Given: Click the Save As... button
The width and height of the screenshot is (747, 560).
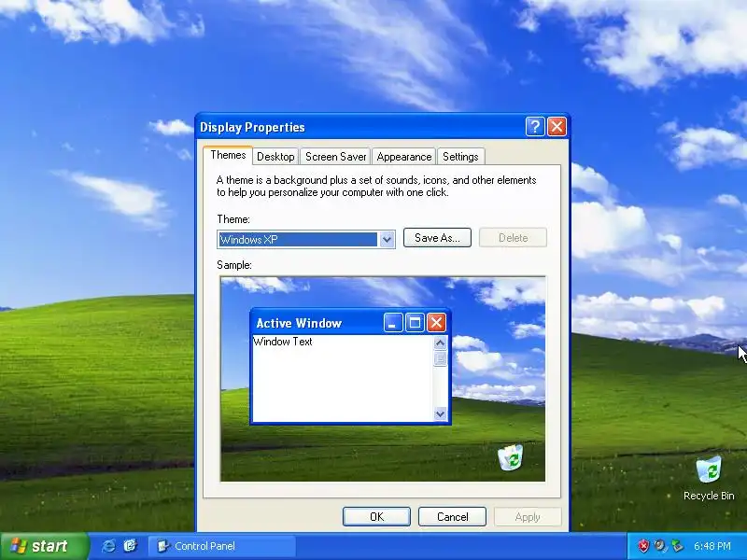Looking at the screenshot, I should click(x=437, y=238).
